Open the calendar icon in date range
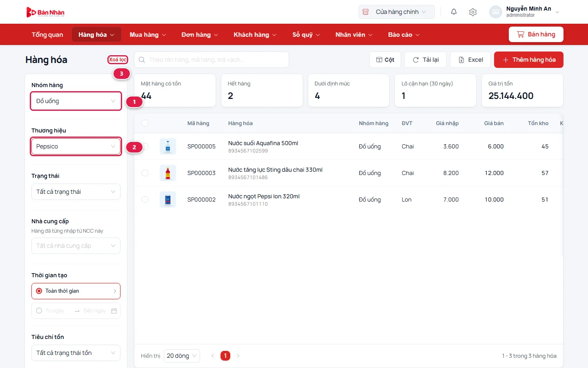 coord(114,311)
